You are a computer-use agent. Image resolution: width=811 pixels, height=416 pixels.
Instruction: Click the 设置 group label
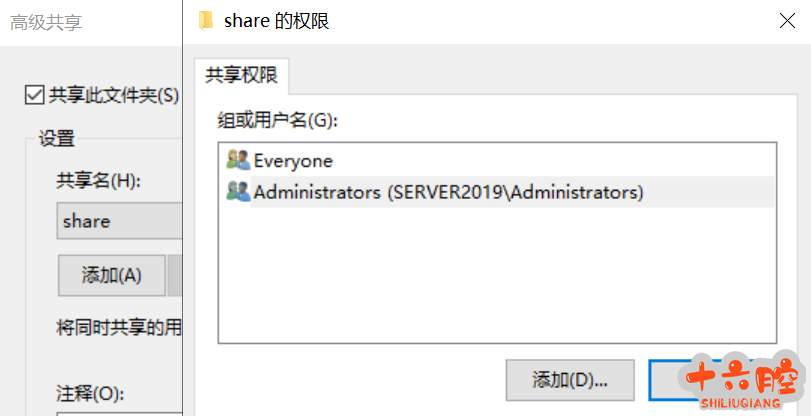click(x=57, y=139)
